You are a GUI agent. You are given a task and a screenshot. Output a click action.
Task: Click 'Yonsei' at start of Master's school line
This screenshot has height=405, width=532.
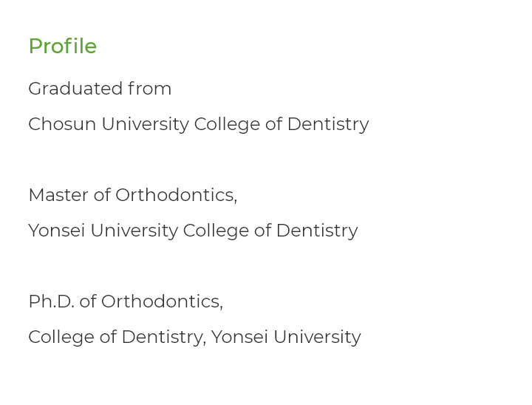(56, 231)
